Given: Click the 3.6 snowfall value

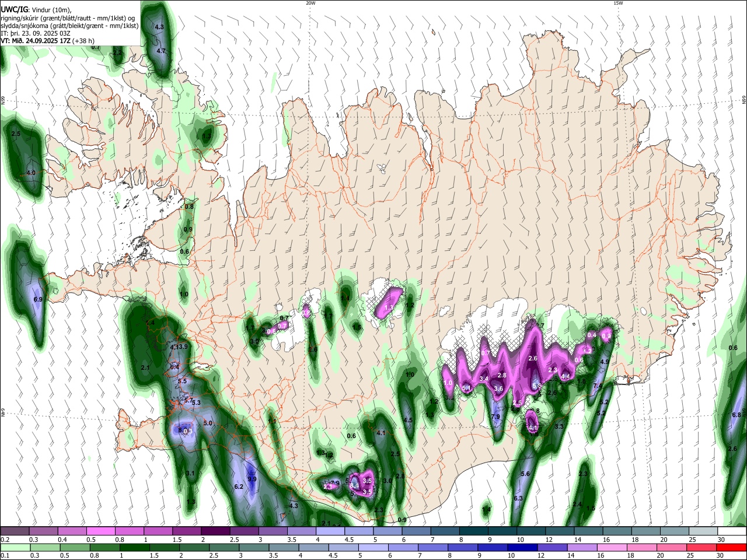Looking at the screenshot, I should (x=498, y=388).
